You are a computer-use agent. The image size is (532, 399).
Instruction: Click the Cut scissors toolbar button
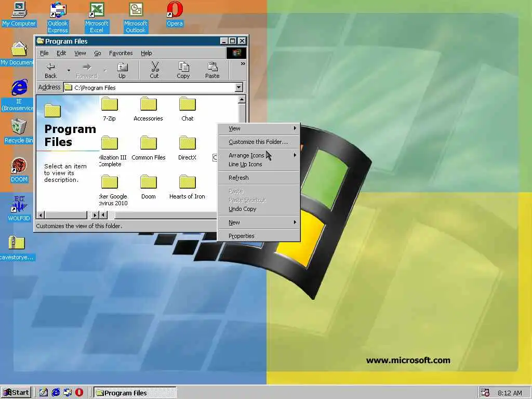tap(154, 71)
